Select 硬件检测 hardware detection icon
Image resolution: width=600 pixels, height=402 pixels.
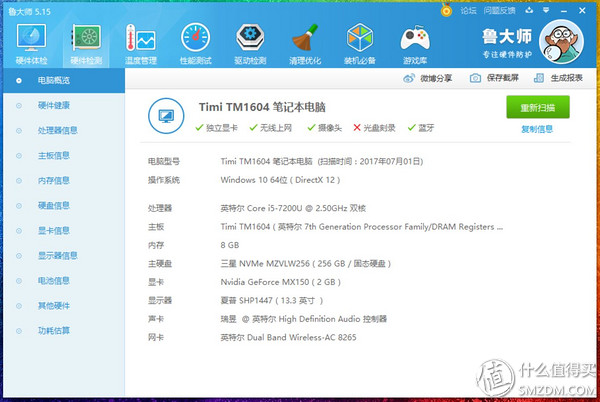coord(86,37)
